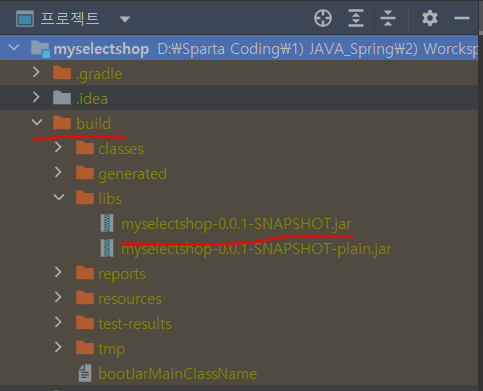Viewport: 483px width, 391px height.
Task: Select the classes folder label
Action: 121,149
